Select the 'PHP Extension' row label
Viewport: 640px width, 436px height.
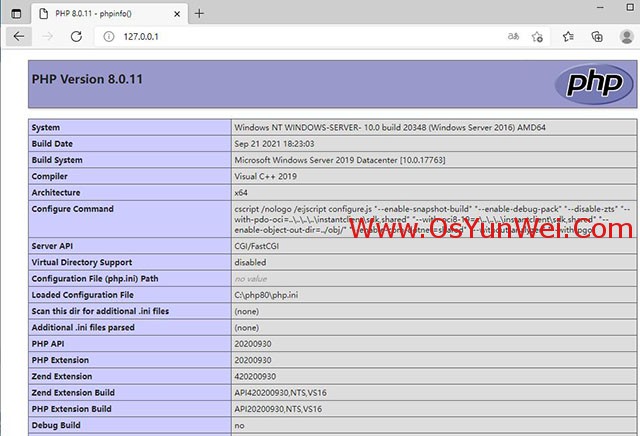click(60, 360)
